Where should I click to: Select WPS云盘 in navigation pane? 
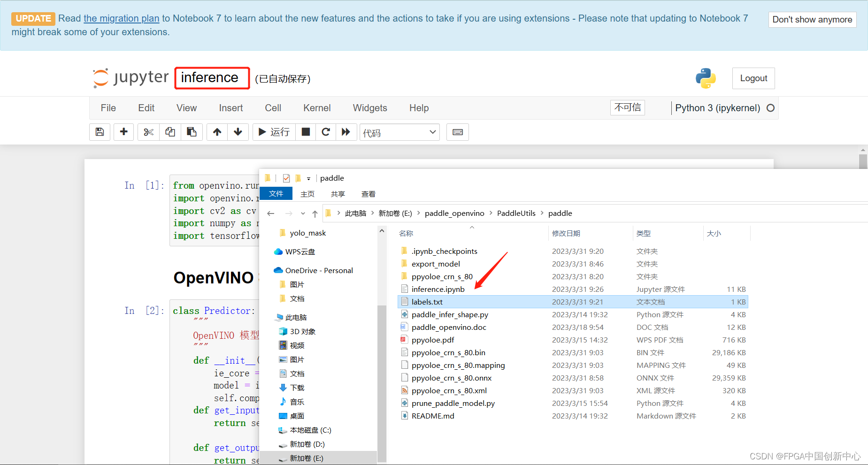pyautogui.click(x=300, y=252)
